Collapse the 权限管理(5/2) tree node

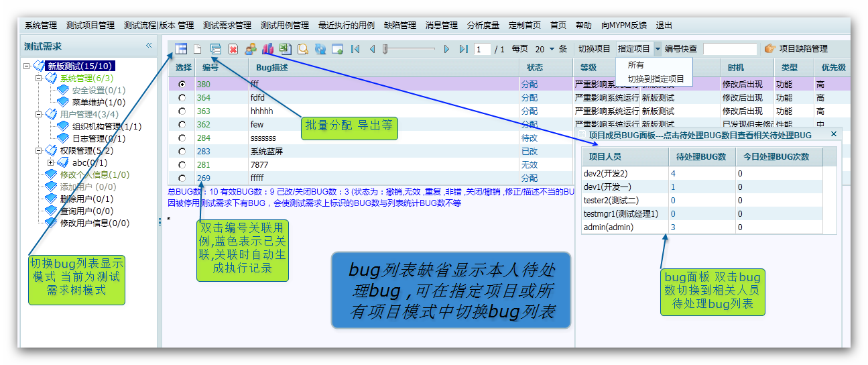tap(38, 150)
